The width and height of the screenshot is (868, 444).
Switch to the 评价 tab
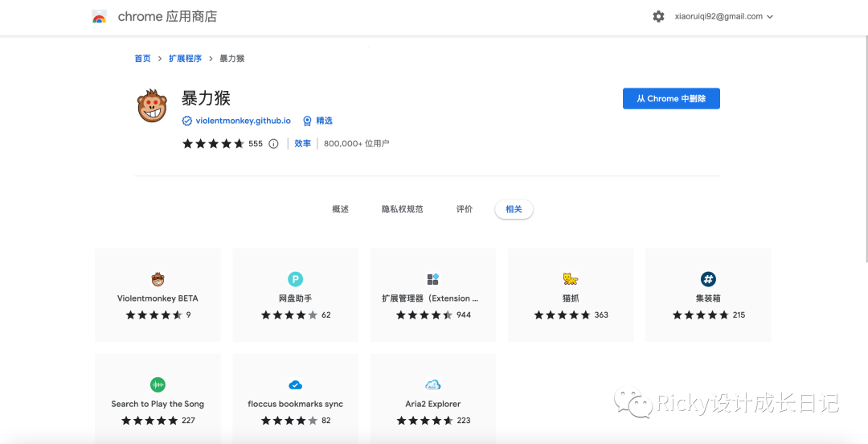465,209
